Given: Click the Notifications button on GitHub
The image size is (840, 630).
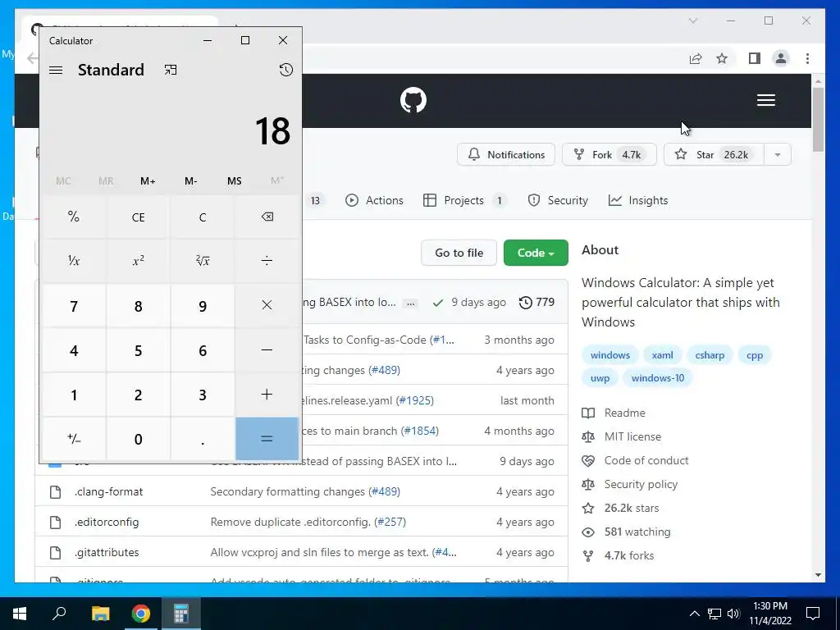Looking at the screenshot, I should [505, 155].
